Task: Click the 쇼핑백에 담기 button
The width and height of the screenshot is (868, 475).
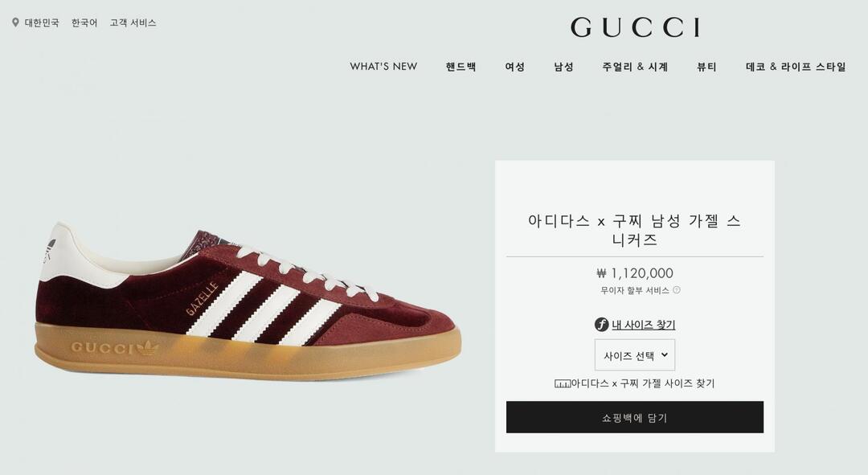Action: click(635, 417)
